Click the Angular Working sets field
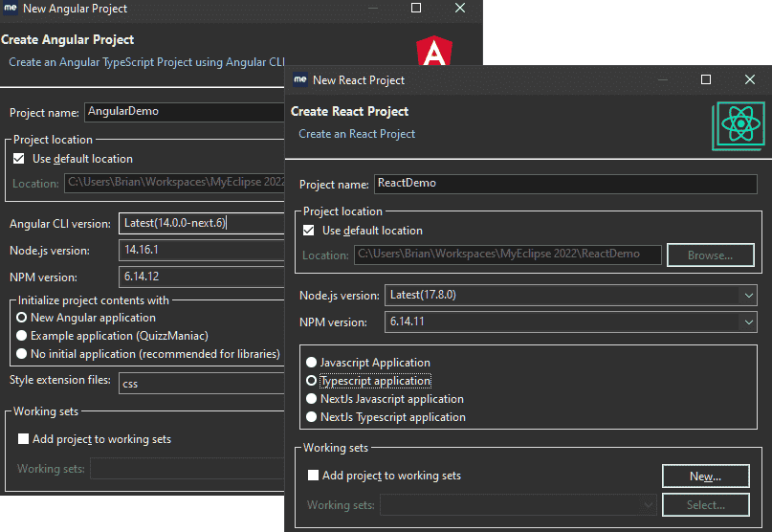 click(x=187, y=469)
